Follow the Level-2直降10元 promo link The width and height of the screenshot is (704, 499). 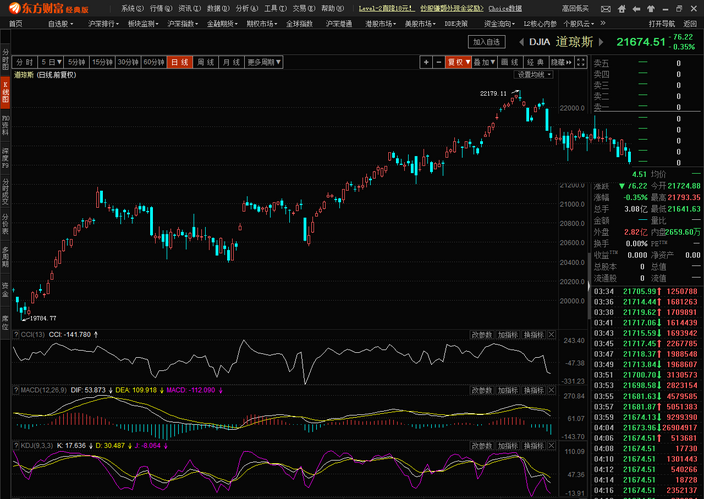tap(387, 9)
